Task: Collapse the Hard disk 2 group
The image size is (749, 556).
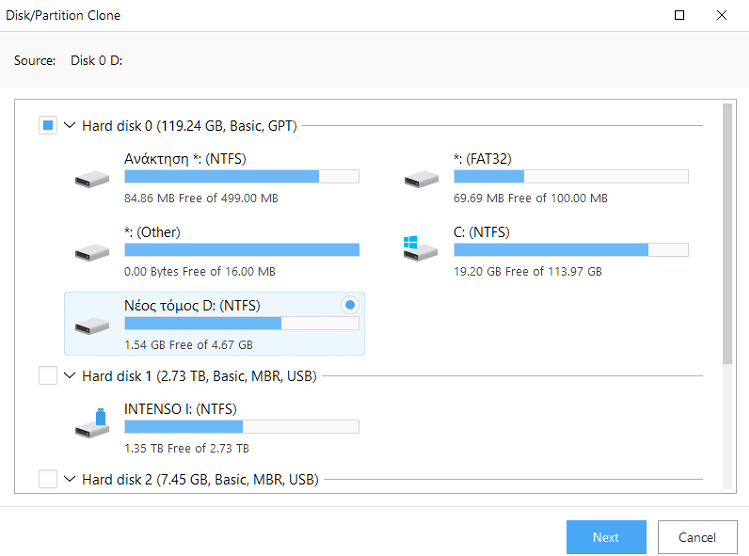Action: pos(70,479)
